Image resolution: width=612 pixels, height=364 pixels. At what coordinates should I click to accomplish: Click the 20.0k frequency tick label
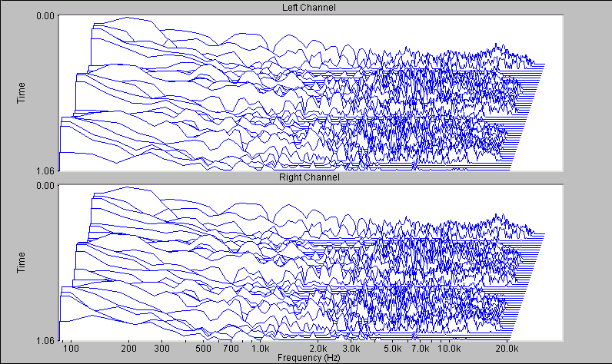point(506,348)
